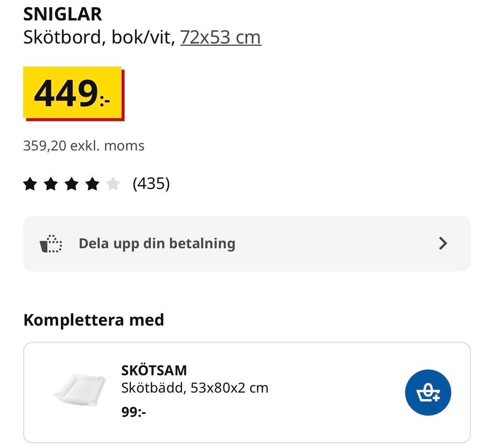Click the yellow 449:- price tag
The width and height of the screenshot is (494, 448).
(x=72, y=94)
